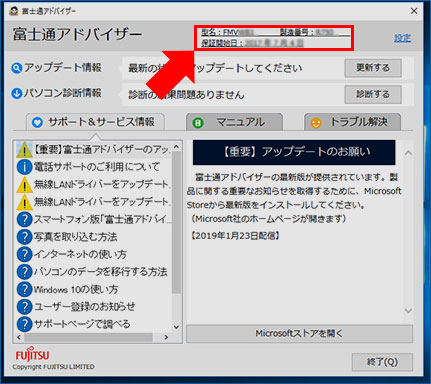Click detail pane scroll up arrow

[408, 153]
